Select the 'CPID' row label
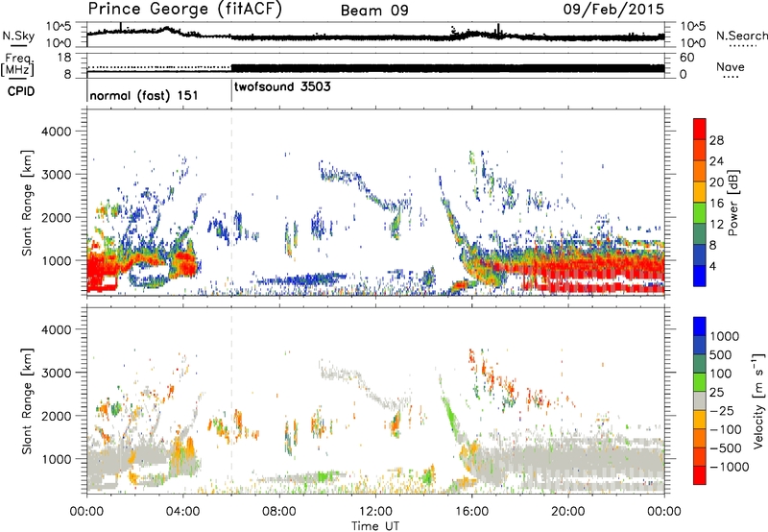Image resolution: width=768 pixels, height=532 pixels. (x=21, y=91)
